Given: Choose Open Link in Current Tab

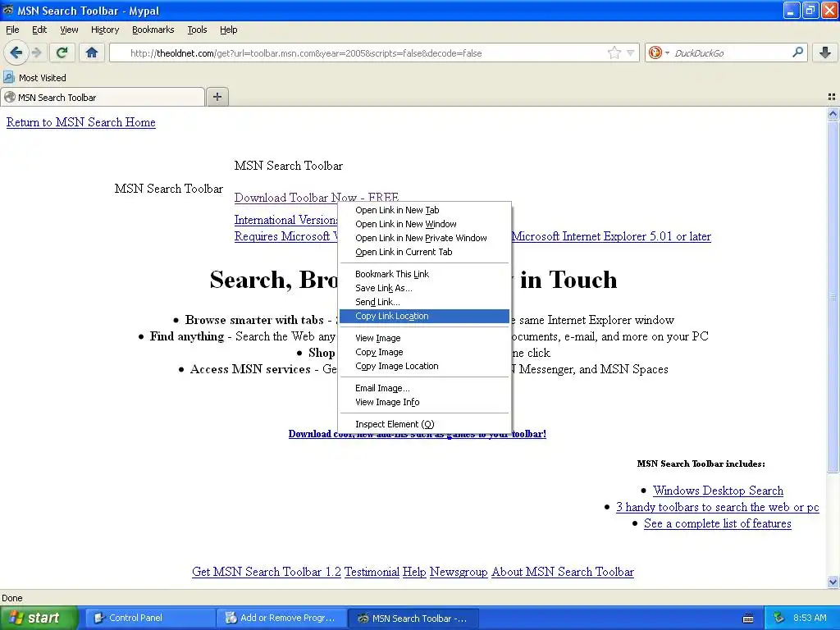Looking at the screenshot, I should click(x=424, y=252).
